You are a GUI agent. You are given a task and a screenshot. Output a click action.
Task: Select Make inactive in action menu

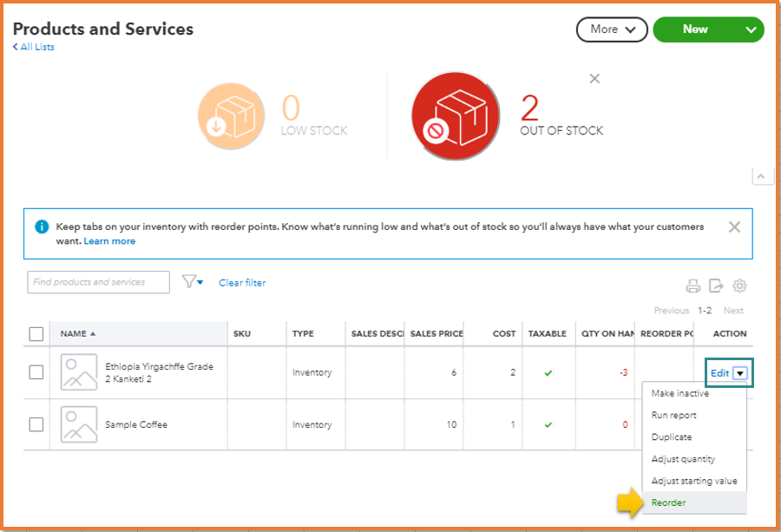tap(680, 393)
